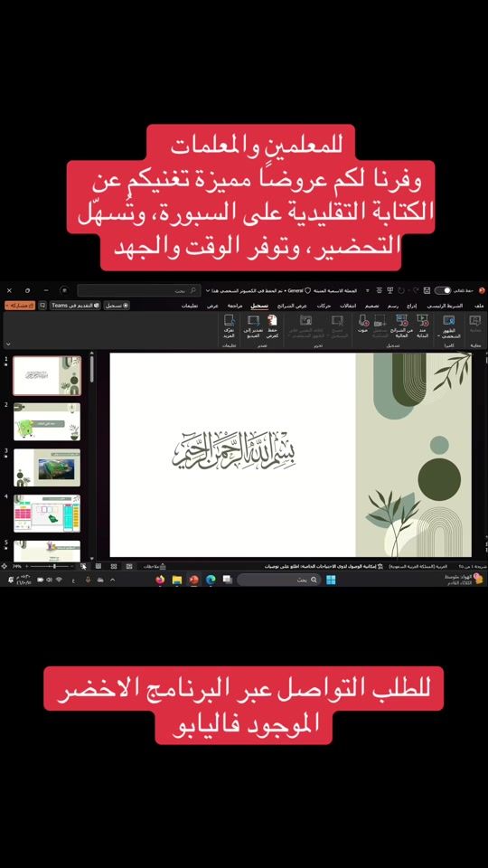This screenshot has width=488, height=868.
Task: Click the Wi-Fi icon in system tray
Action: point(58,580)
